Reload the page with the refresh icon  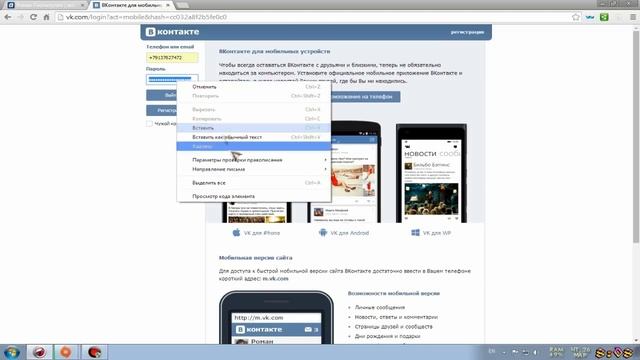pos(33,17)
